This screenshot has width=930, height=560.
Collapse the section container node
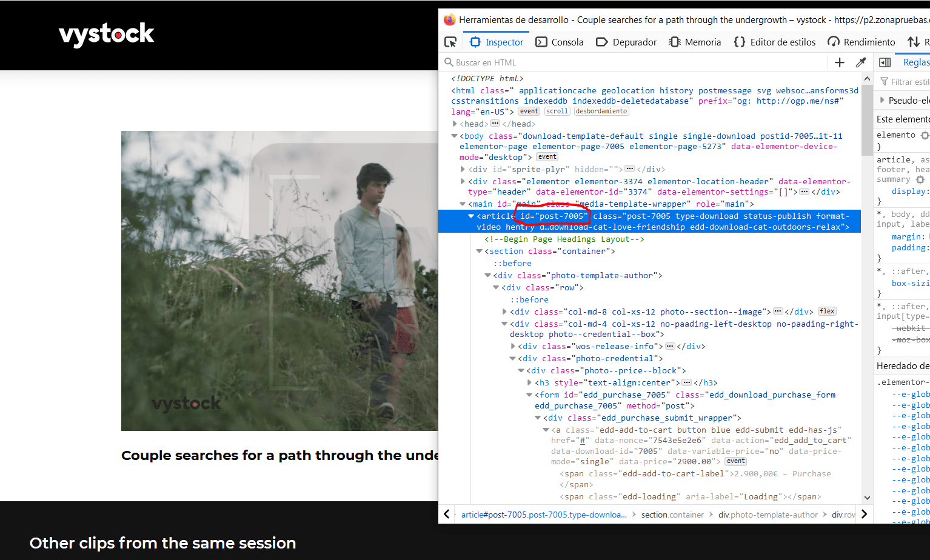coord(480,251)
